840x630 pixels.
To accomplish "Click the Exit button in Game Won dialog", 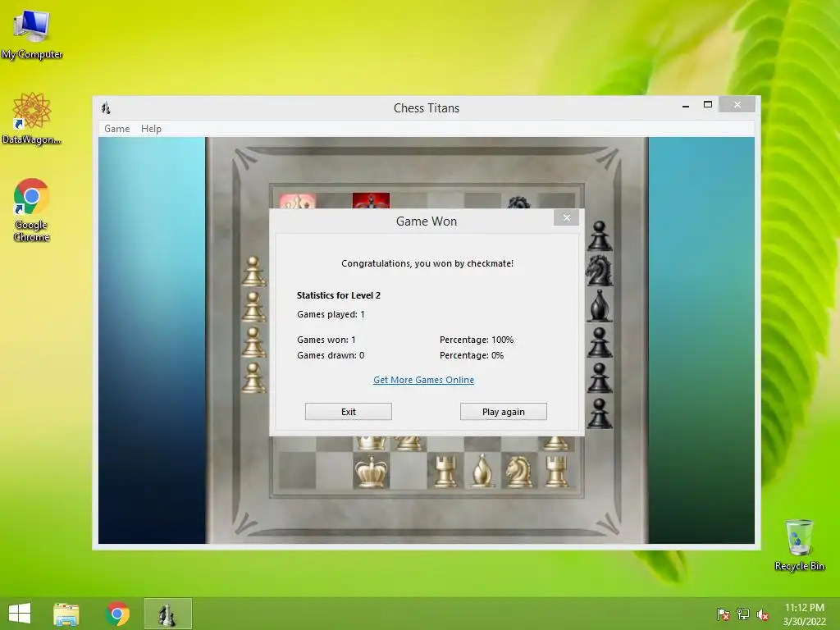I will coord(348,412).
